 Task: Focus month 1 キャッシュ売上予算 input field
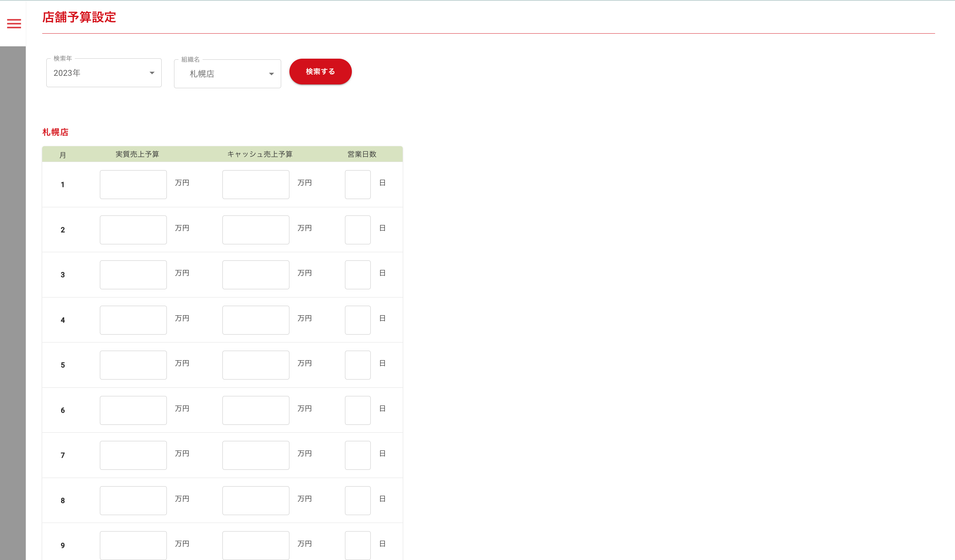click(x=255, y=185)
